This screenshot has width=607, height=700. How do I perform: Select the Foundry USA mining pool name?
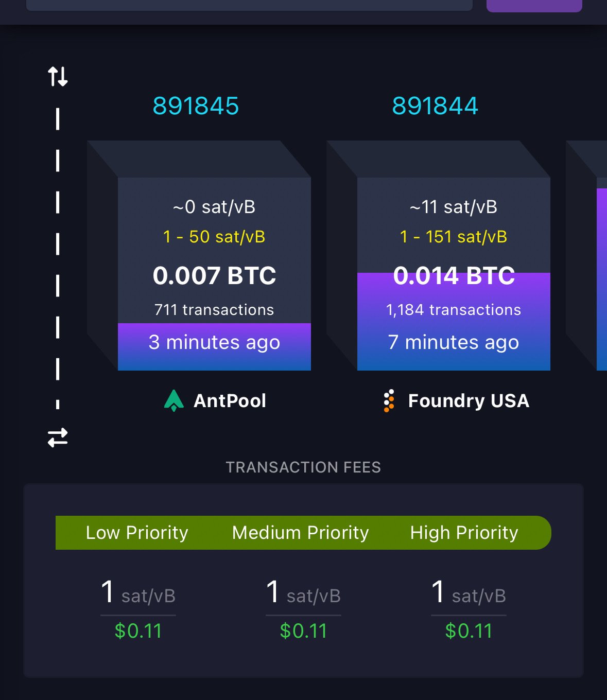[469, 400]
